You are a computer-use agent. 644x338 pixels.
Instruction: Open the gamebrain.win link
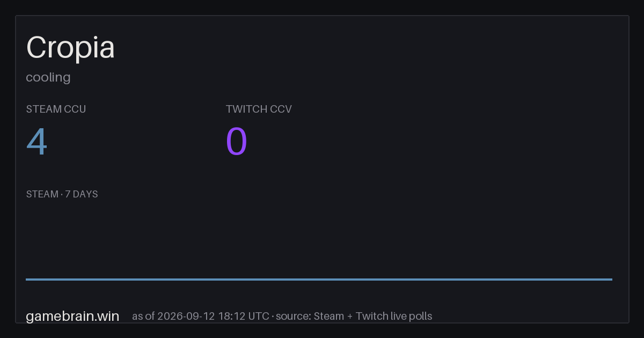pyautogui.click(x=72, y=316)
